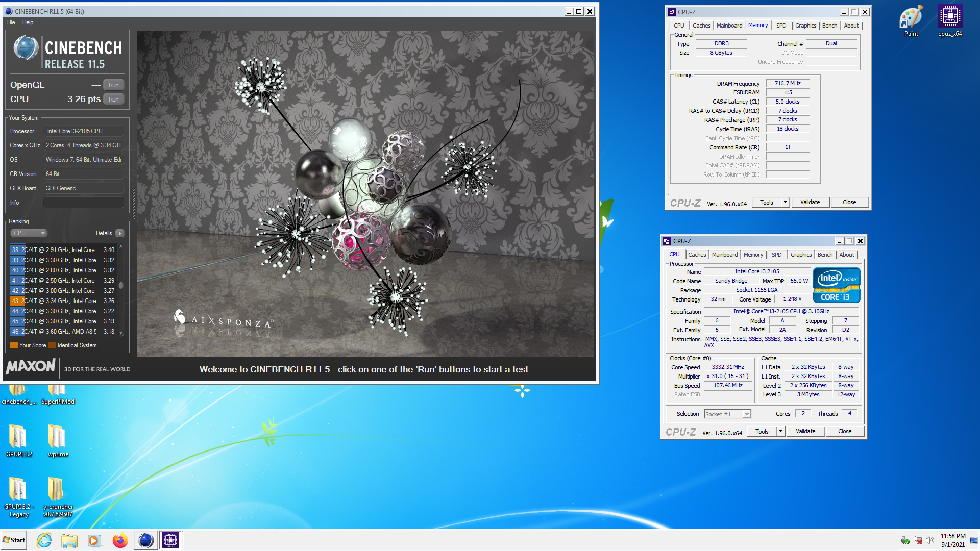Screen dimensions: 980x551
Task: Switch to CPU tab in Memory CPU-Z window
Action: [x=679, y=26]
